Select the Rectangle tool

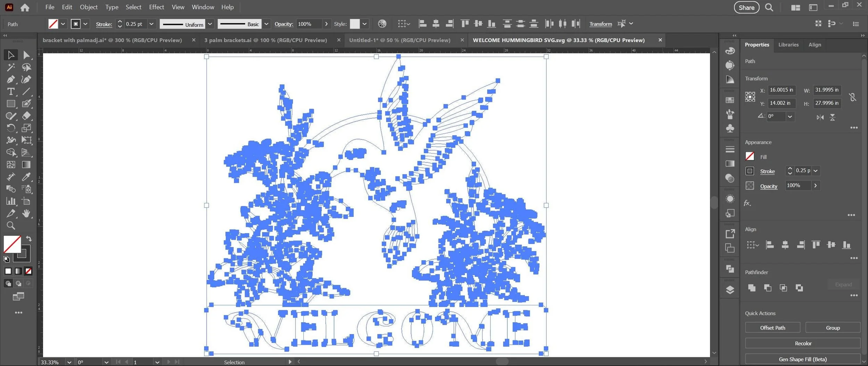click(x=10, y=104)
